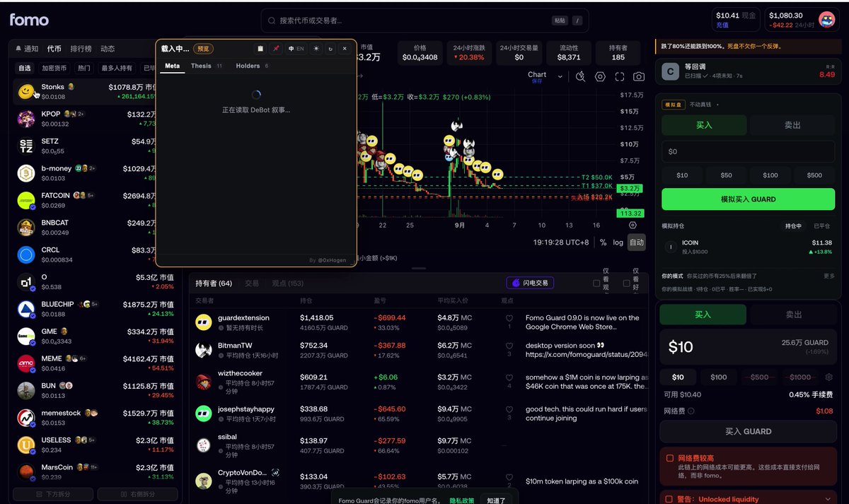Toggle 自动 auto scale on chart

(637, 242)
